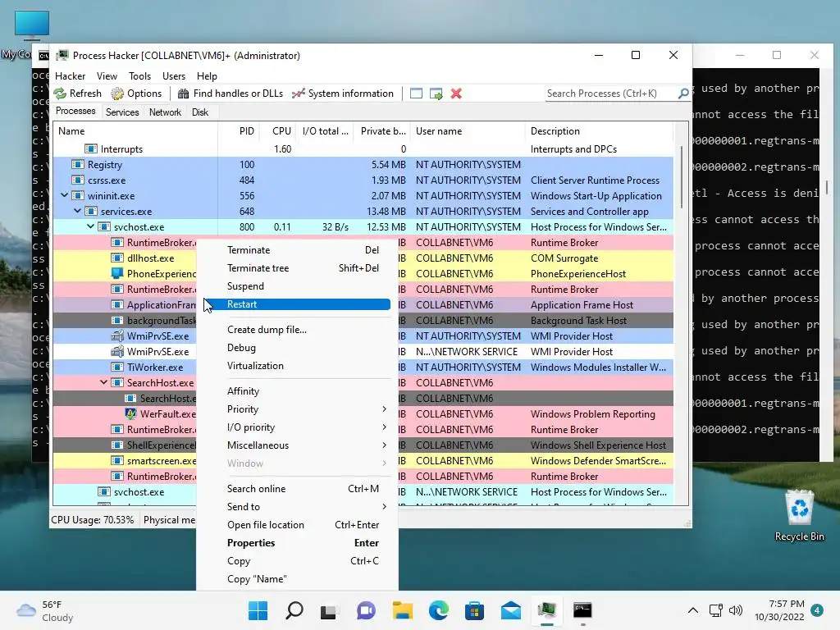Select the csrss.exe process icon

pyautogui.click(x=78, y=180)
